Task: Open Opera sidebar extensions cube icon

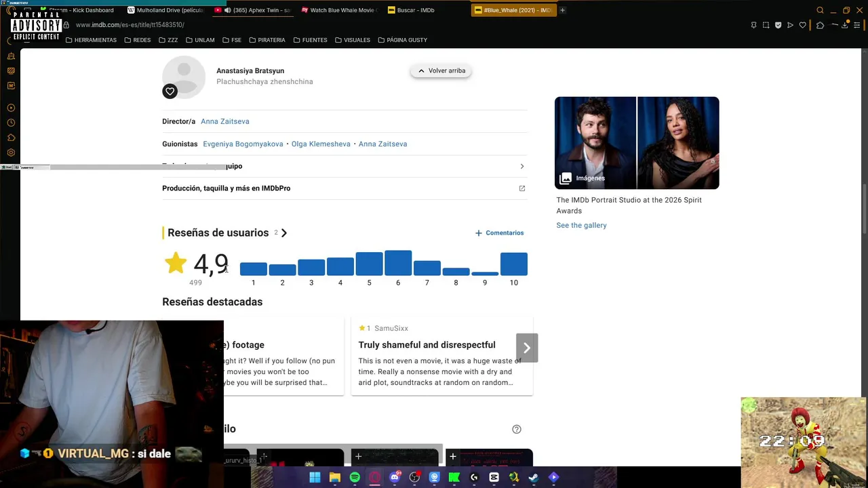Action: pos(11,138)
